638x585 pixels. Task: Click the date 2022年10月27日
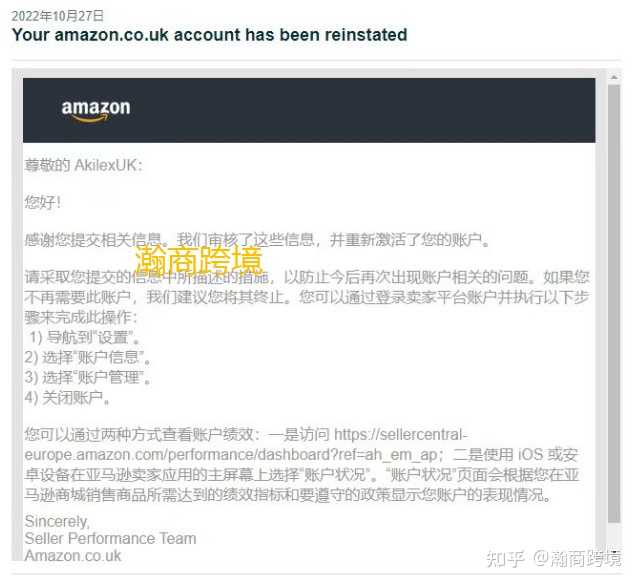[57, 16]
